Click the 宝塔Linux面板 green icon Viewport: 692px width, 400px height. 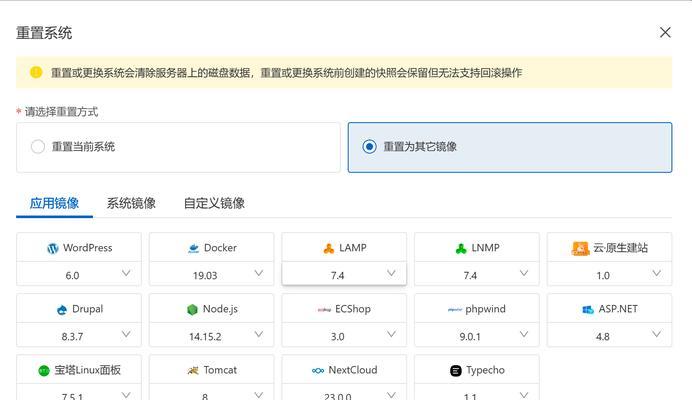click(x=44, y=370)
